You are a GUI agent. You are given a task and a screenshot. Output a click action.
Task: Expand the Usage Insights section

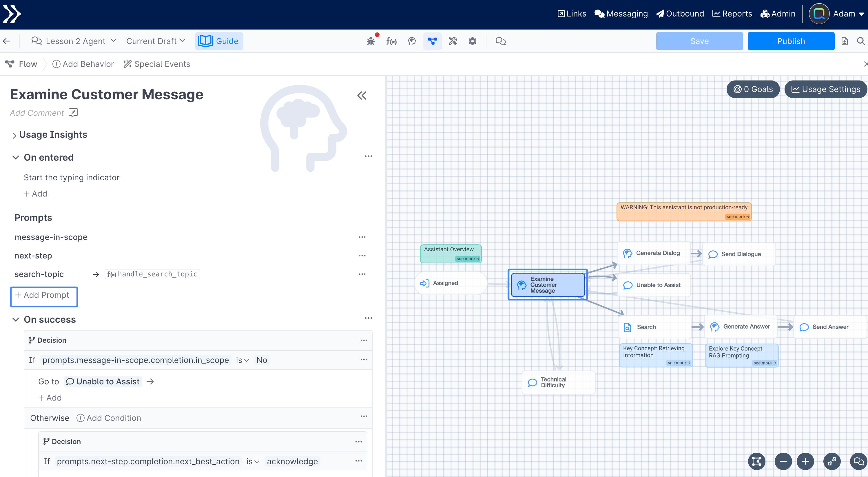pyautogui.click(x=14, y=136)
